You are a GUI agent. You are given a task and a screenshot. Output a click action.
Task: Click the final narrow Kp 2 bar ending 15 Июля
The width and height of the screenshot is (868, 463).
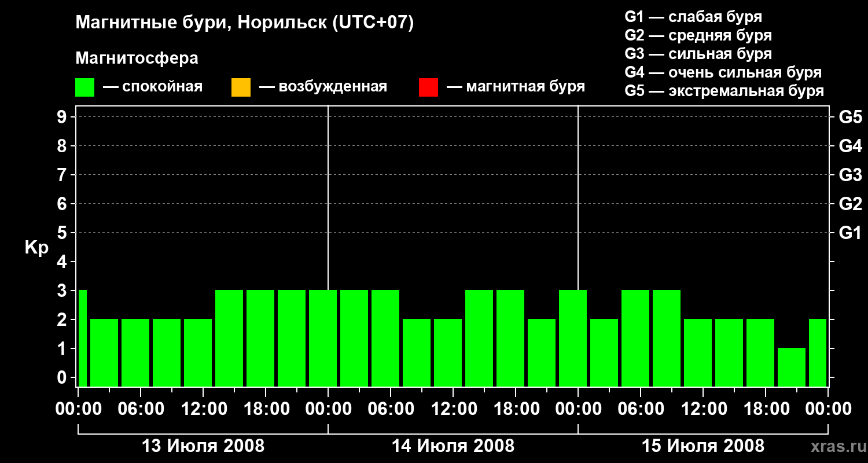[x=818, y=352]
